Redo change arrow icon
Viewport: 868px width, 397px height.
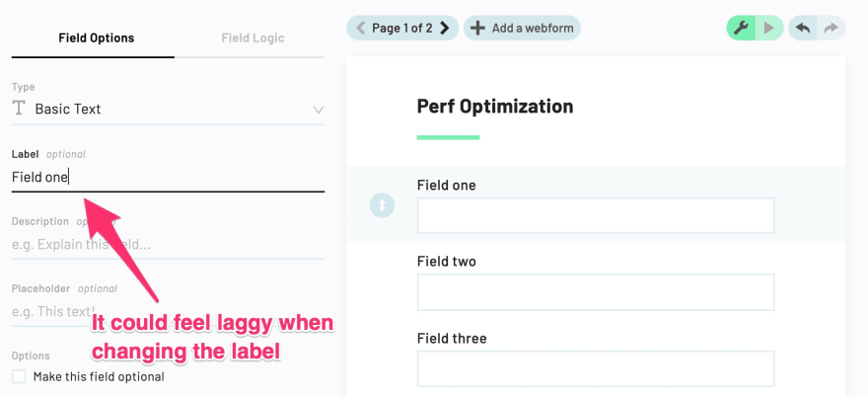[831, 28]
